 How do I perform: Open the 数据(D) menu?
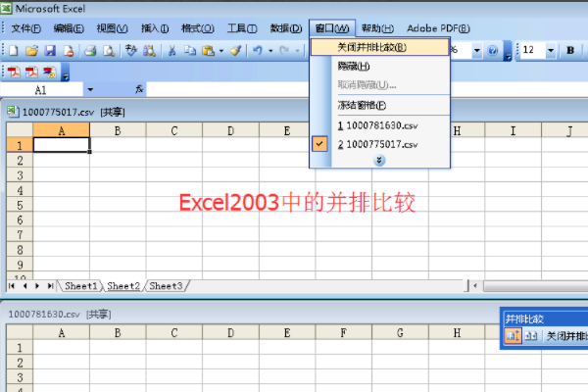(286, 28)
